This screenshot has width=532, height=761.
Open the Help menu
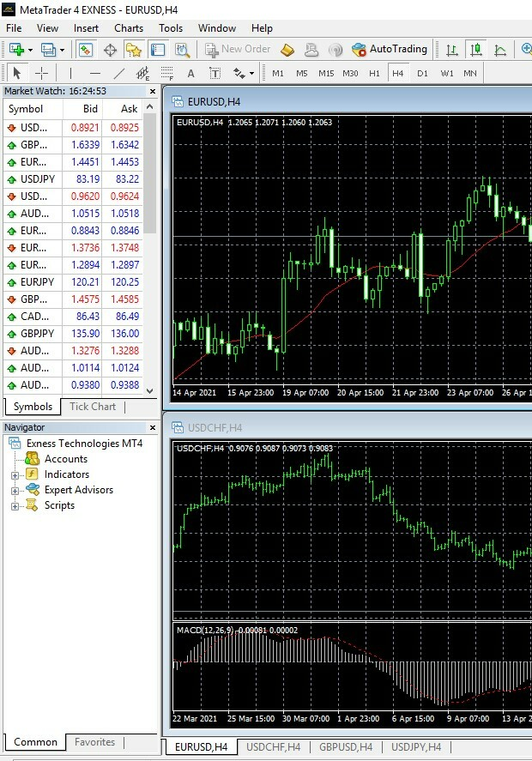click(262, 28)
